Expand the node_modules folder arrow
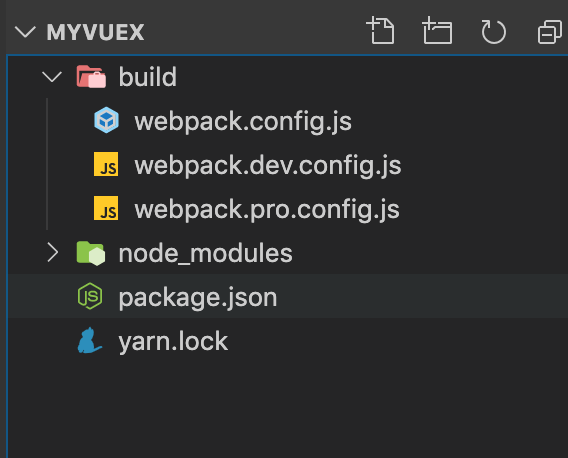This screenshot has width=568, height=458. (53, 253)
